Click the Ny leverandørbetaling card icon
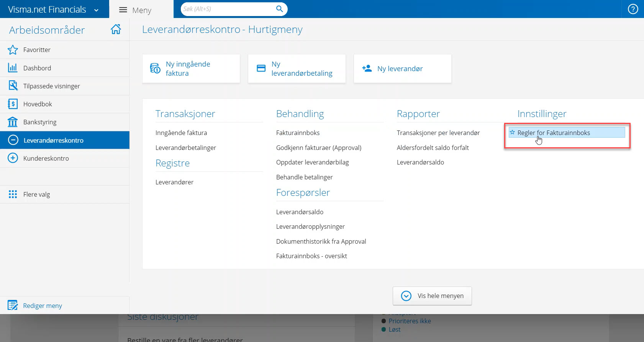This screenshot has height=342, width=644. (261, 68)
